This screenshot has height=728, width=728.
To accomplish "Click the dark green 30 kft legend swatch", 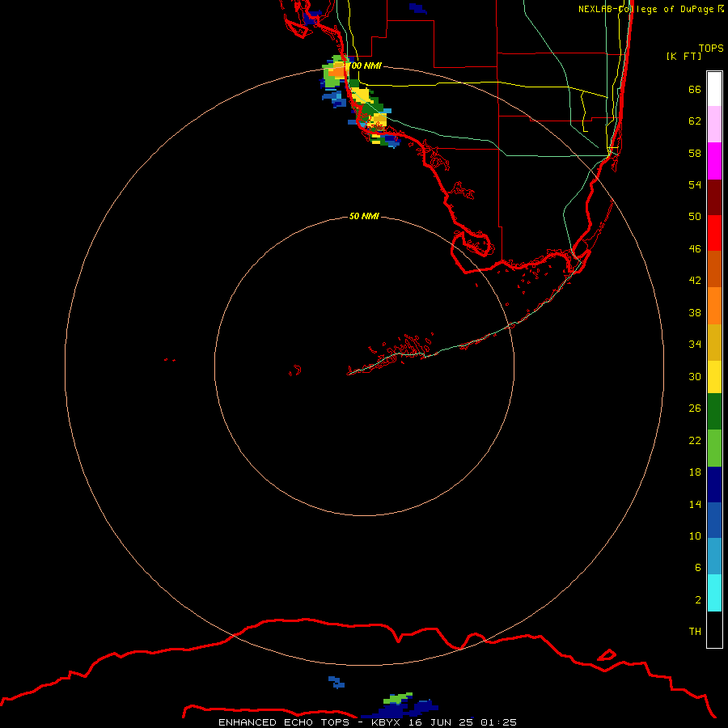I will pyautogui.click(x=714, y=412).
